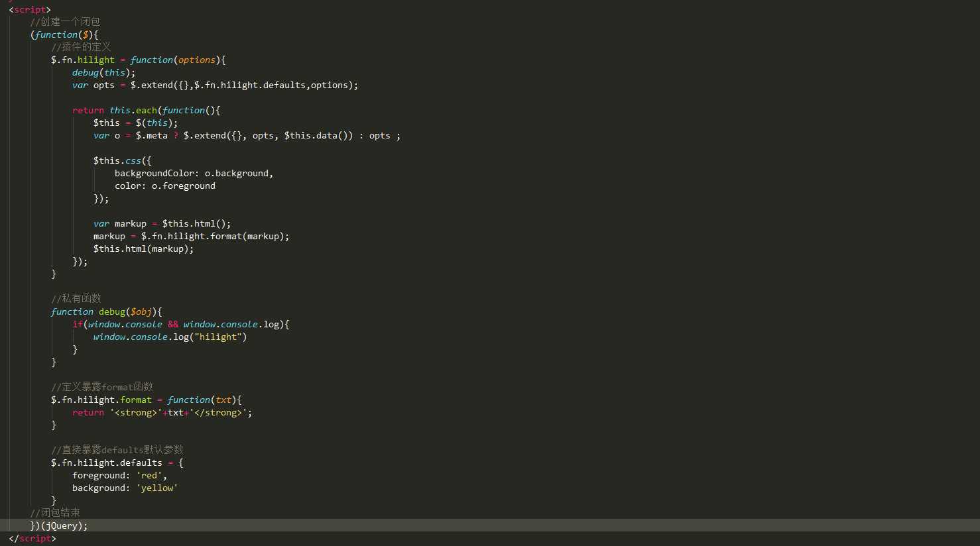Select the return this.each(function(){ line
Screen dimensions: 980x546
147,110
